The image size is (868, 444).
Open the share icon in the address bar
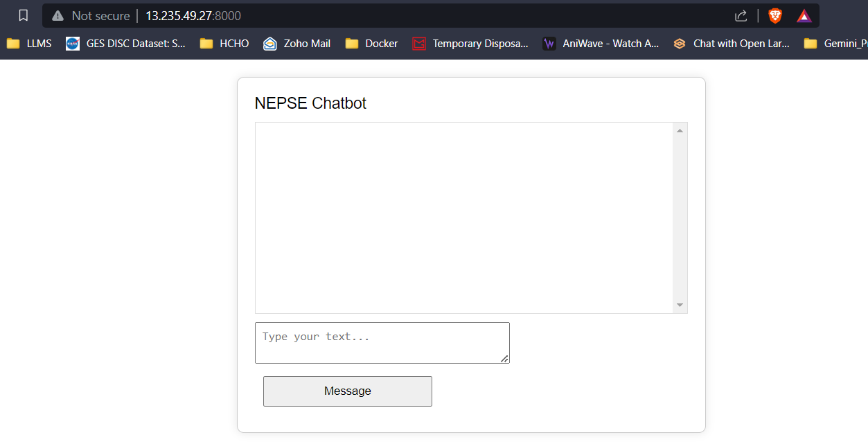tap(741, 15)
